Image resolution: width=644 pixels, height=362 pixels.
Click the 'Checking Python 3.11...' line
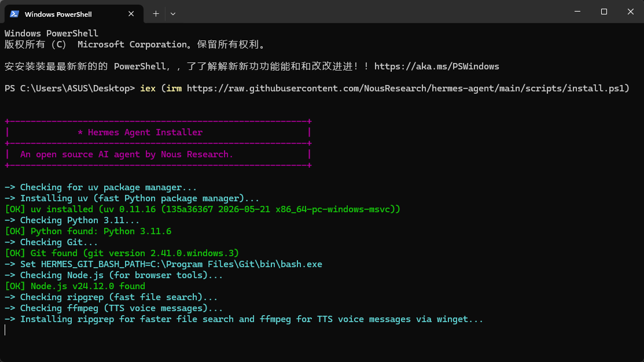coord(72,220)
